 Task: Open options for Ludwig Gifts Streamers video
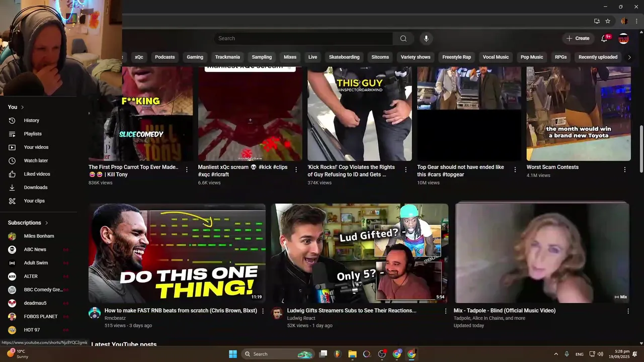click(445, 311)
